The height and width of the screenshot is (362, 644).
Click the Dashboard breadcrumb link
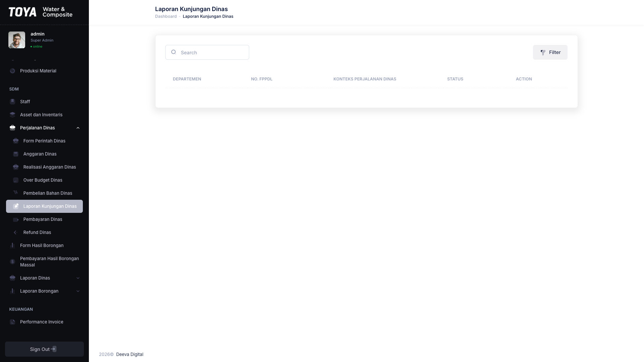(x=166, y=16)
